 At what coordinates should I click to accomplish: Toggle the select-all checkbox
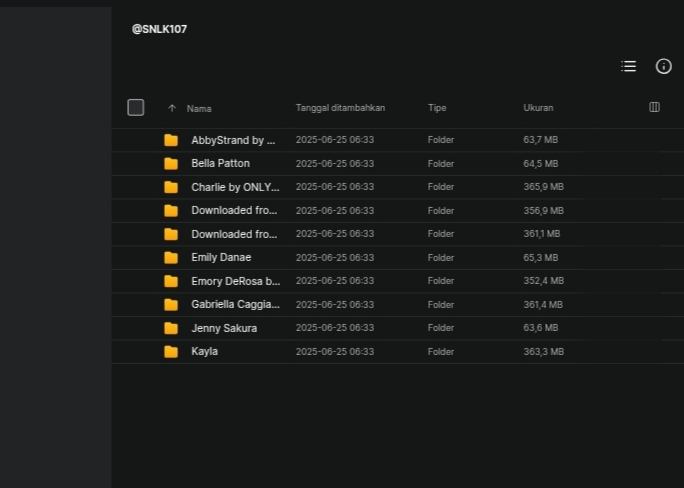[136, 107]
